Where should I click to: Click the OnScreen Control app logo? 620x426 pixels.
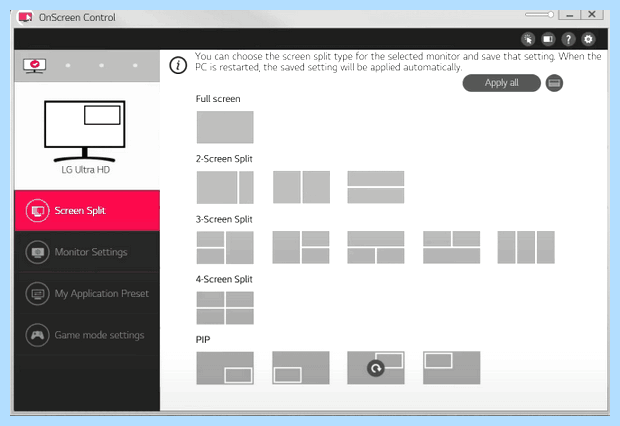(25, 17)
